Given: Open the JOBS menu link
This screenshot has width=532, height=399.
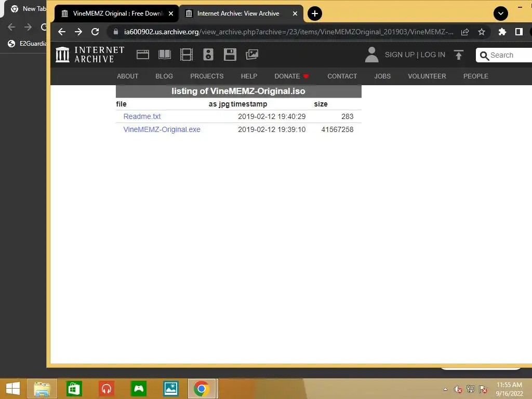Looking at the screenshot, I should [382, 76].
